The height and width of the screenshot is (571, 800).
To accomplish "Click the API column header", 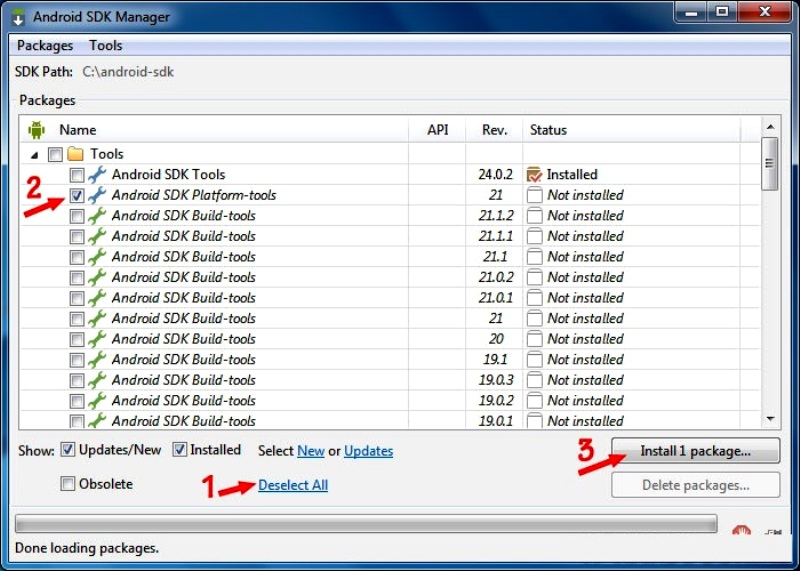I will [x=438, y=130].
